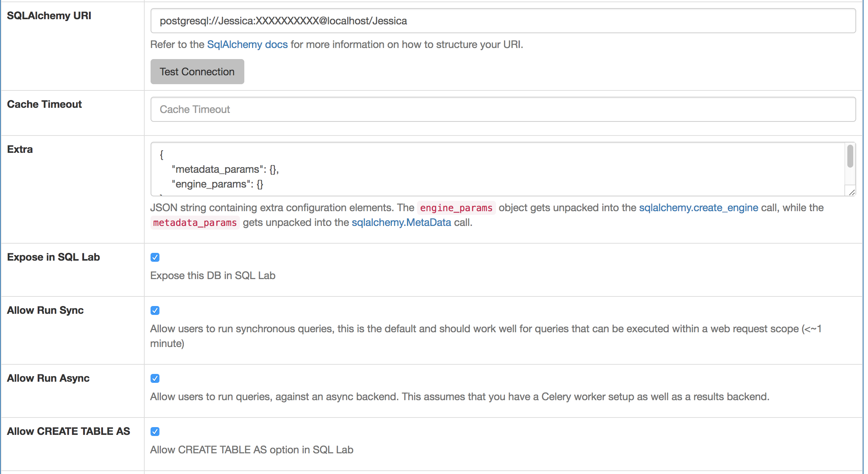The image size is (868, 474).
Task: Click the SQLAlchemy URI input field
Action: (502, 21)
